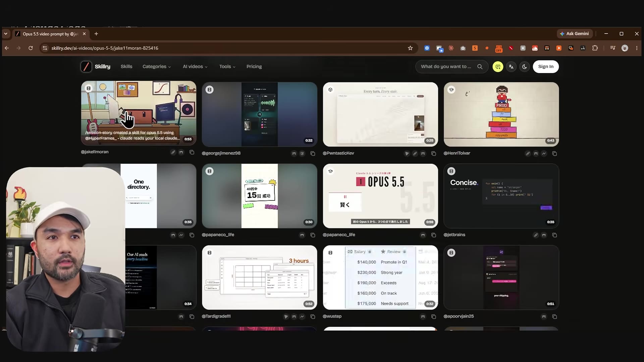This screenshot has height=362, width=644.
Task: Go back with browser arrow
Action: pyautogui.click(x=7, y=48)
